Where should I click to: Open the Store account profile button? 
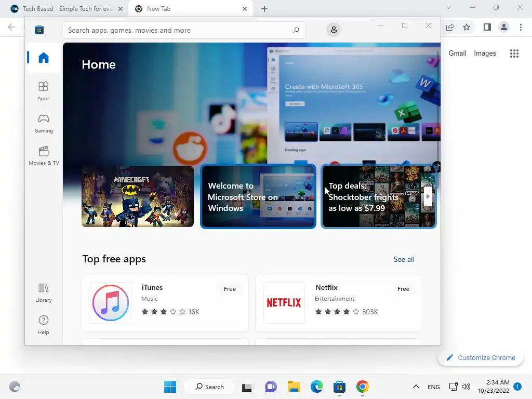(x=334, y=30)
